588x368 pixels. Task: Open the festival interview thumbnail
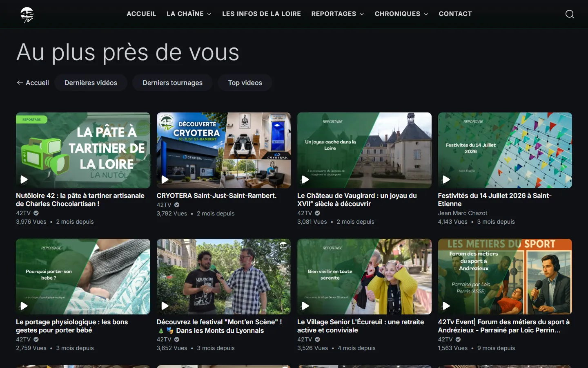[x=224, y=276]
